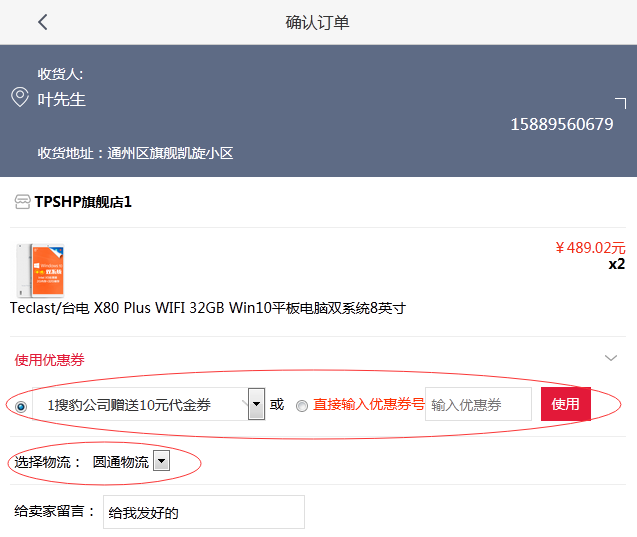Open the TPSHP旗舰店1 store name link
Image resolution: width=637 pixels, height=537 pixels.
coord(83,202)
